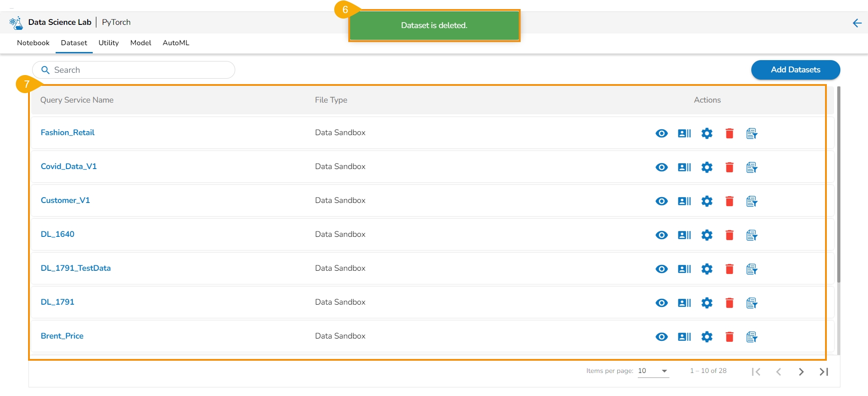Image resolution: width=868 pixels, height=396 pixels.
Task: Preview the Fashion_Retail dataset with eye icon
Action: tap(661, 133)
